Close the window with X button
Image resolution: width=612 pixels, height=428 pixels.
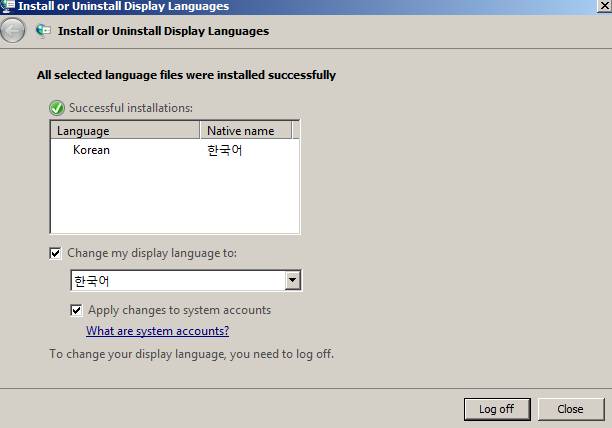coord(604,6)
